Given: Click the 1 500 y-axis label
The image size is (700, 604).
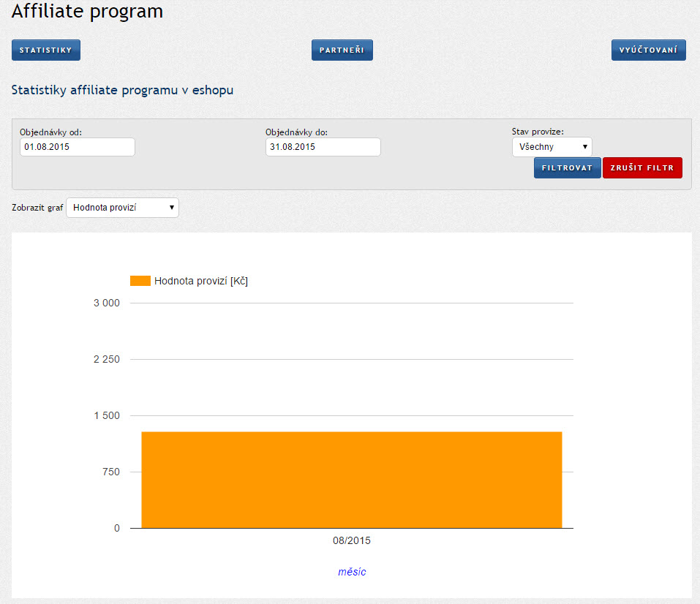Looking at the screenshot, I should [x=106, y=416].
